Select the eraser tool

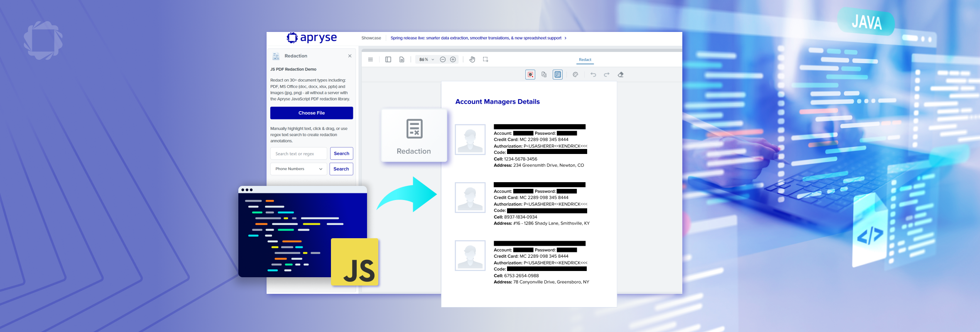(621, 75)
